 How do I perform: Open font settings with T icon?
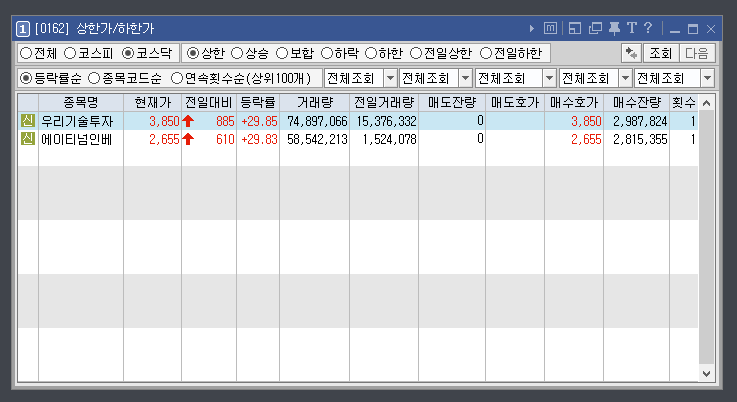tap(632, 28)
